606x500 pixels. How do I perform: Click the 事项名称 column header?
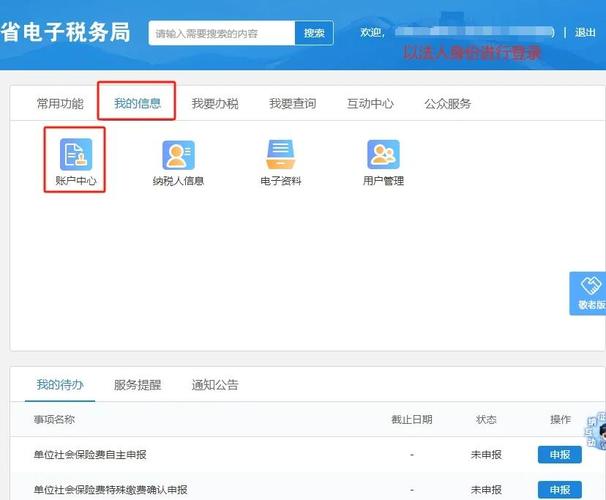(x=54, y=419)
